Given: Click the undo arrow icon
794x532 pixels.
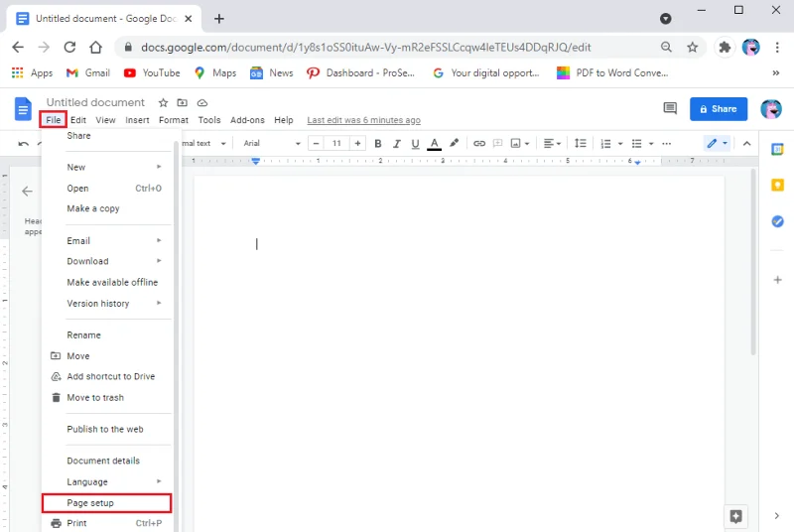Looking at the screenshot, I should click(x=23, y=144).
